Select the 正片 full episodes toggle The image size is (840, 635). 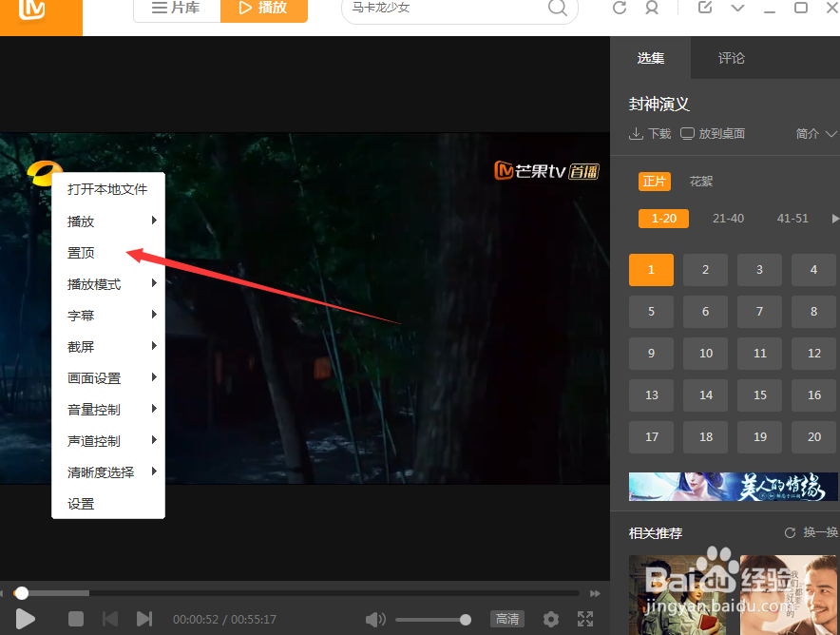654,182
